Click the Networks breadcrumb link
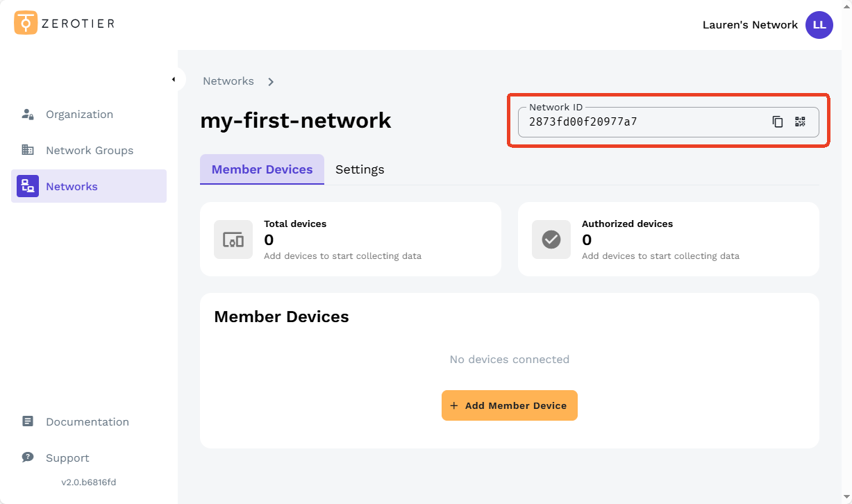The height and width of the screenshot is (504, 852). 228,81
